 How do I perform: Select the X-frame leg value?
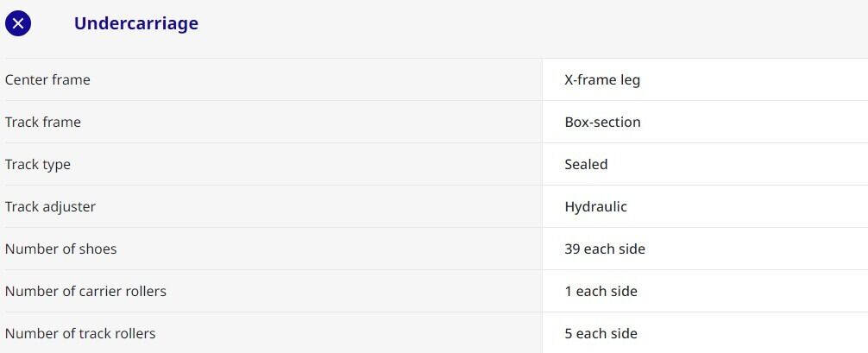click(x=602, y=79)
